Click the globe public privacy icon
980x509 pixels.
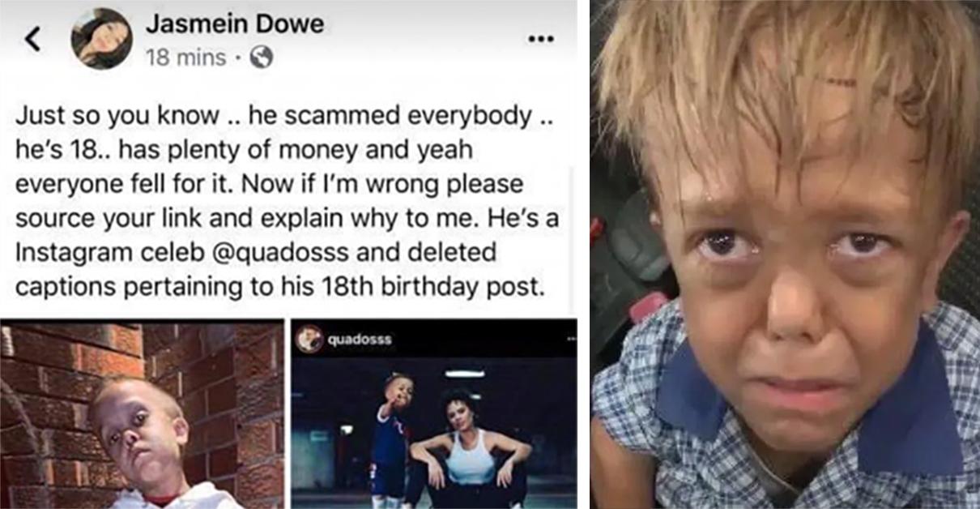tap(261, 57)
